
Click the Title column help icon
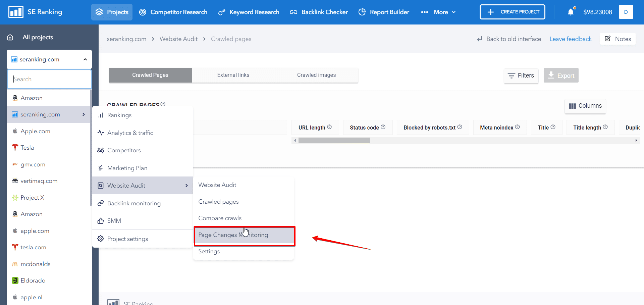tap(553, 127)
